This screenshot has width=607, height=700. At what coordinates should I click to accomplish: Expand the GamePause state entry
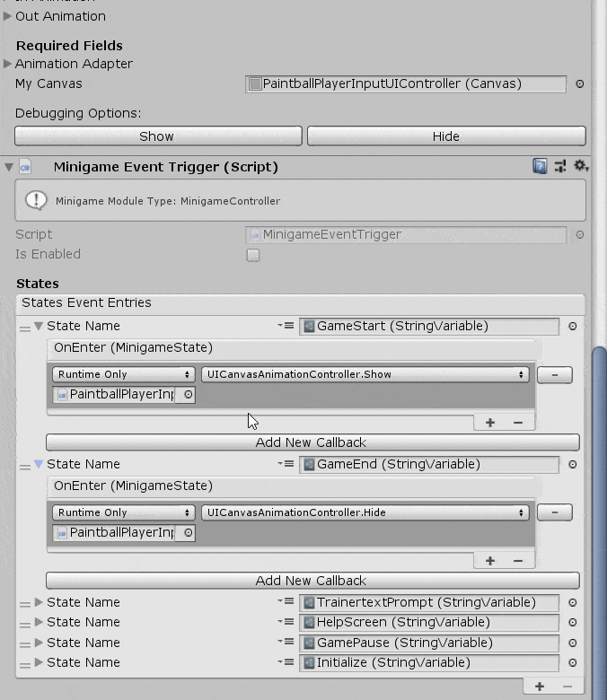coord(39,643)
